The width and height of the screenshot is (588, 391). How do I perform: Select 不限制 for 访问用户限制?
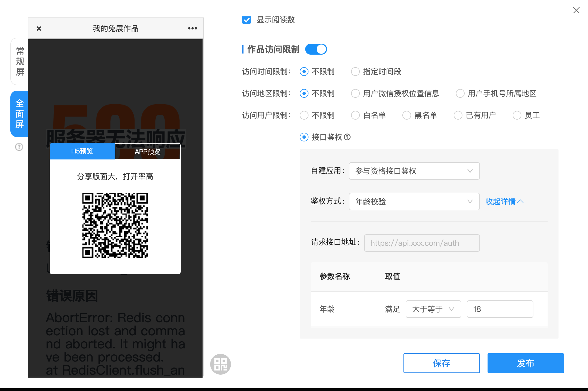click(x=304, y=115)
